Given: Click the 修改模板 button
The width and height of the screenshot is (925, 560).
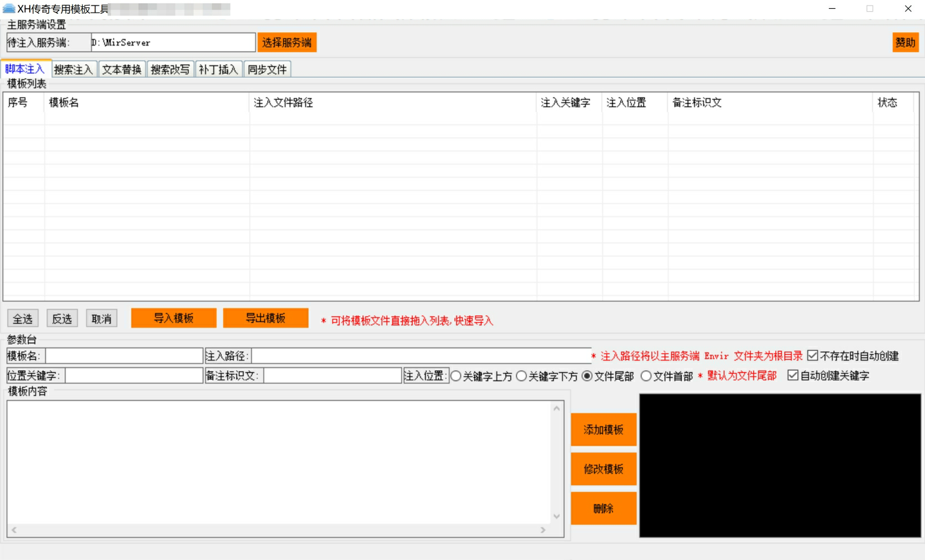Looking at the screenshot, I should tap(604, 469).
